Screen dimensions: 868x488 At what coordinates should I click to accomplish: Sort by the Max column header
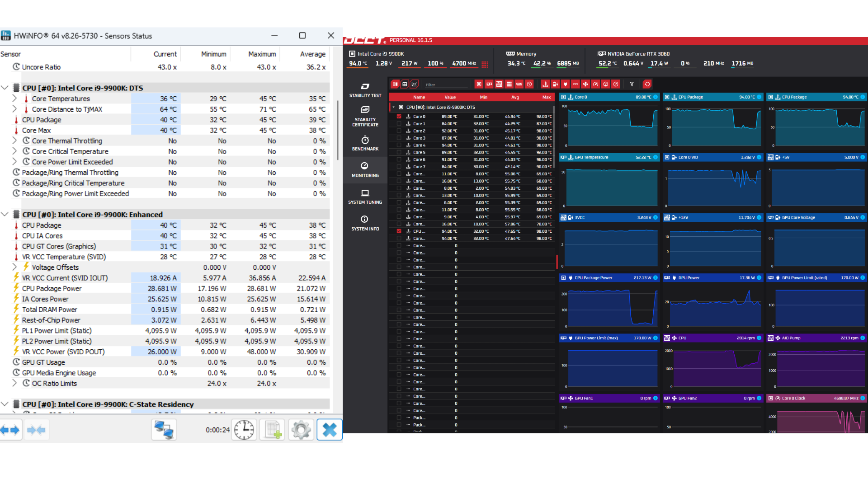click(546, 97)
